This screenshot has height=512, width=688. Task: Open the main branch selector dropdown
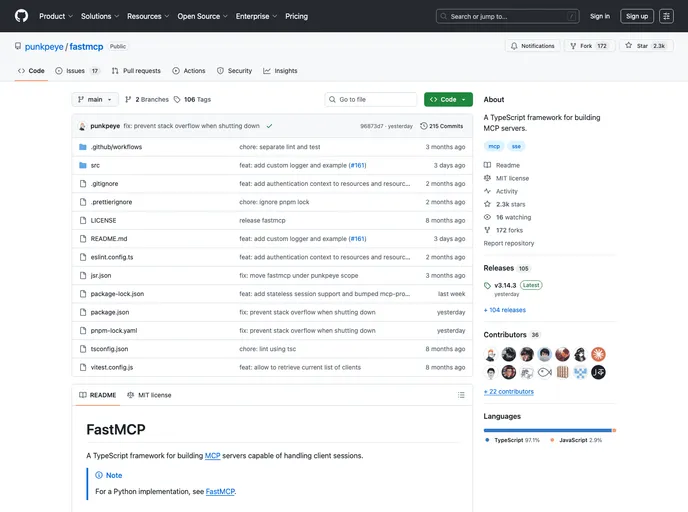coord(95,100)
